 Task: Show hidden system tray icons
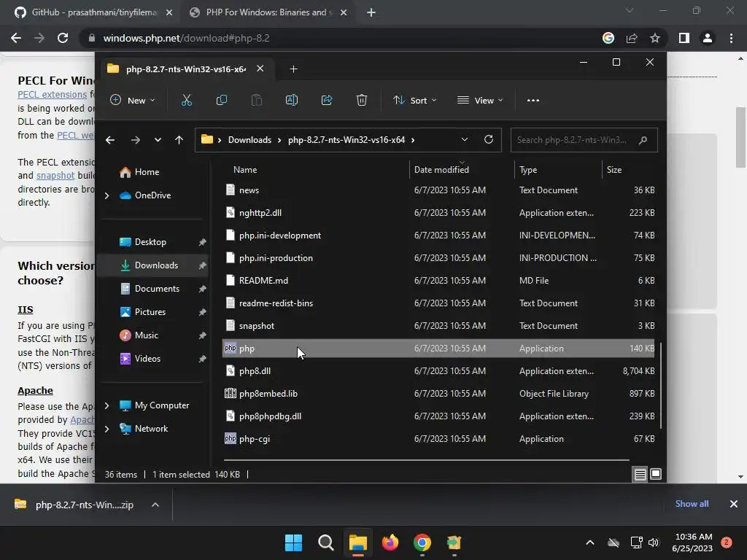tap(589, 542)
